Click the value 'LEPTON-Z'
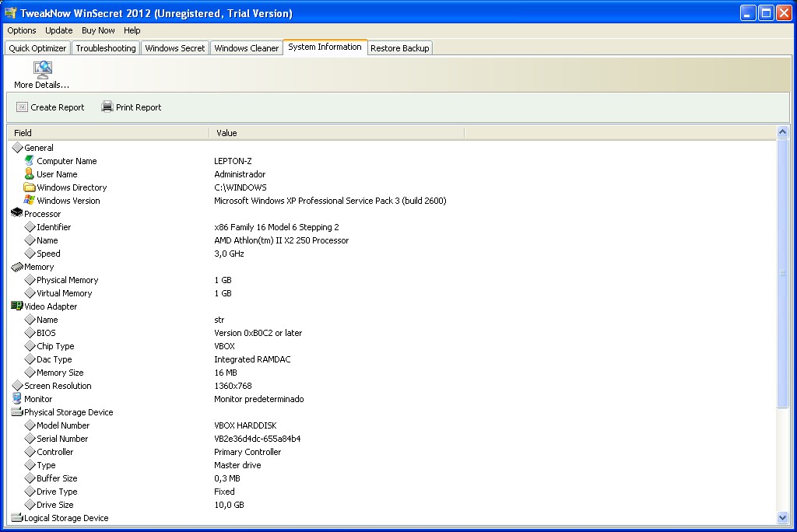Screen dimensions: 797x532 (x=233, y=161)
